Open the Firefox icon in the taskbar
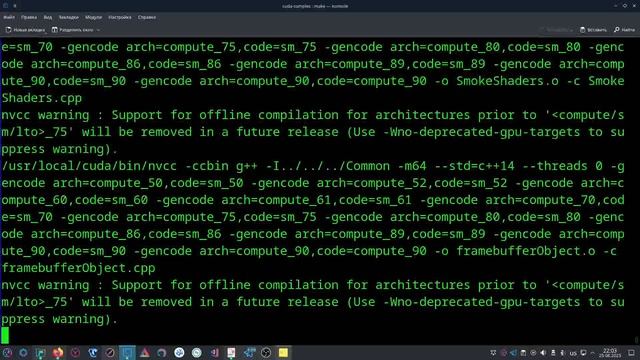640x360 pixels. tap(58, 353)
